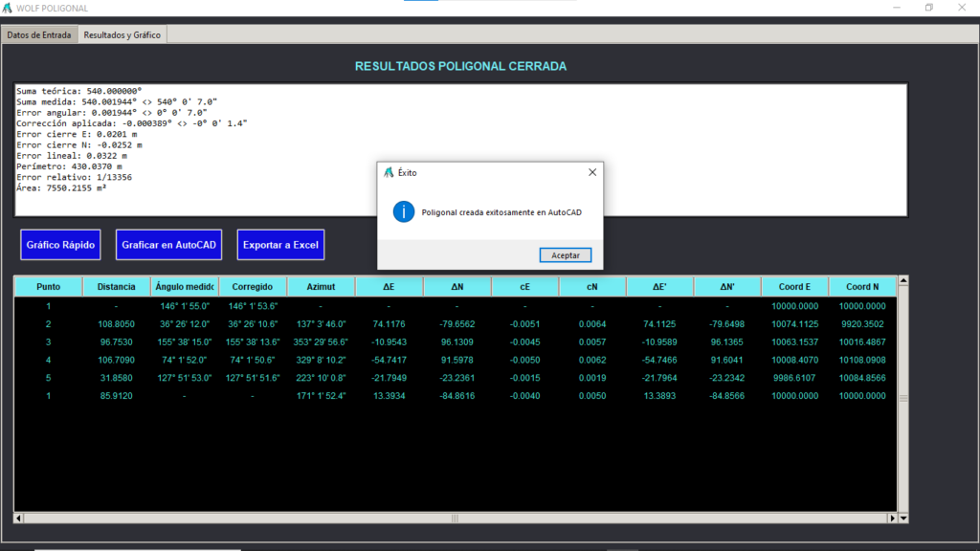Click the blue information icon in the dialog
This screenshot has width=980, height=551.
pyautogui.click(x=404, y=212)
